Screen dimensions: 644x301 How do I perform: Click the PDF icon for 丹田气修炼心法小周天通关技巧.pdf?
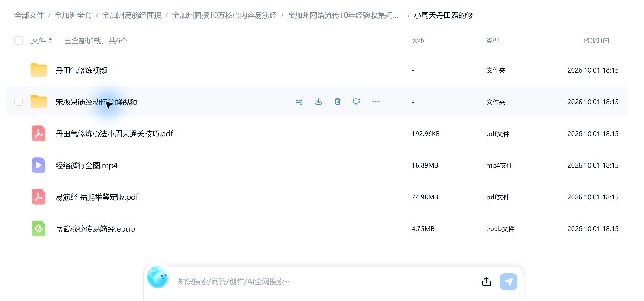39,133
